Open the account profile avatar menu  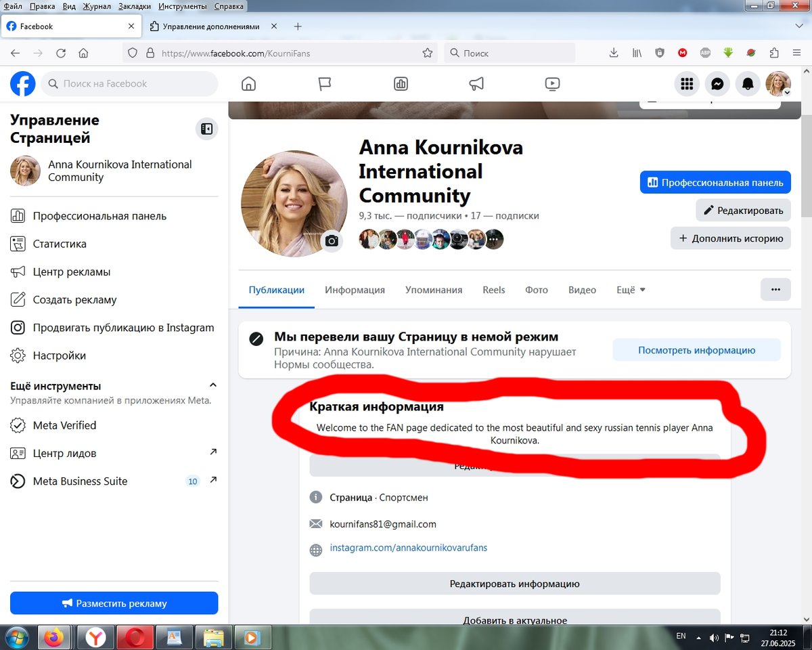tap(778, 84)
